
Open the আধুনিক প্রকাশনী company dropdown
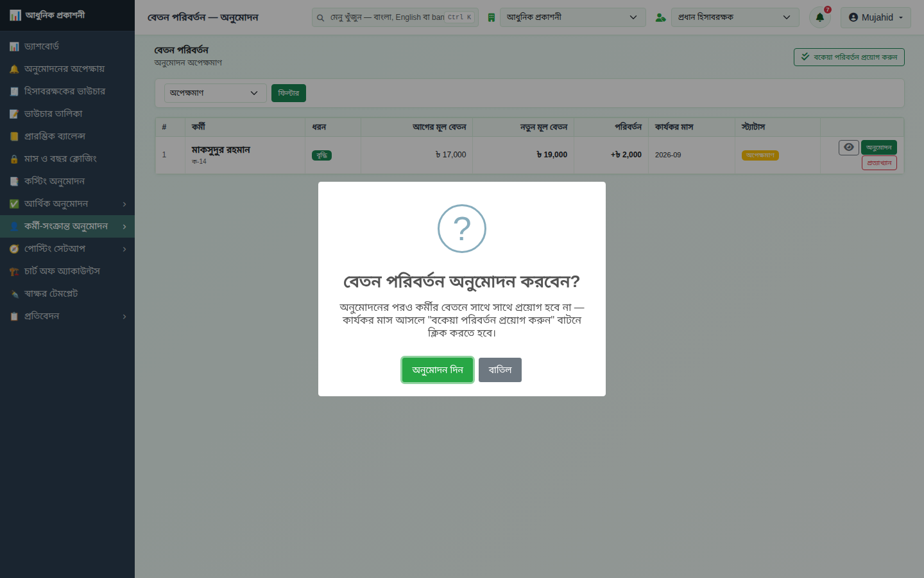(x=572, y=17)
